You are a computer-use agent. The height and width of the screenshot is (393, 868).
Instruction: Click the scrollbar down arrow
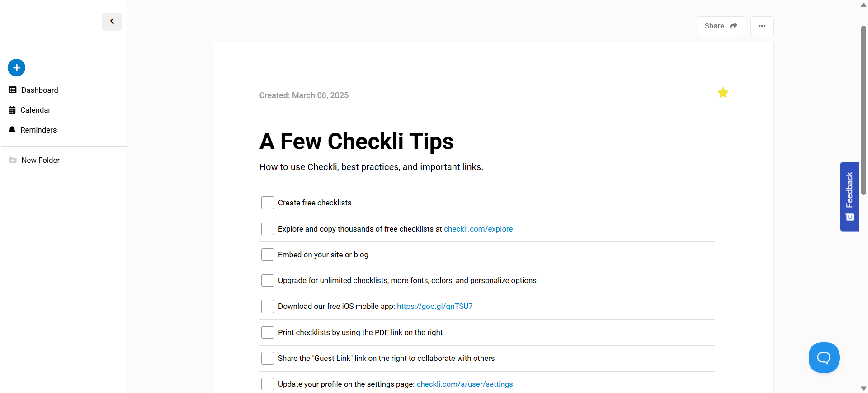[x=863, y=388]
